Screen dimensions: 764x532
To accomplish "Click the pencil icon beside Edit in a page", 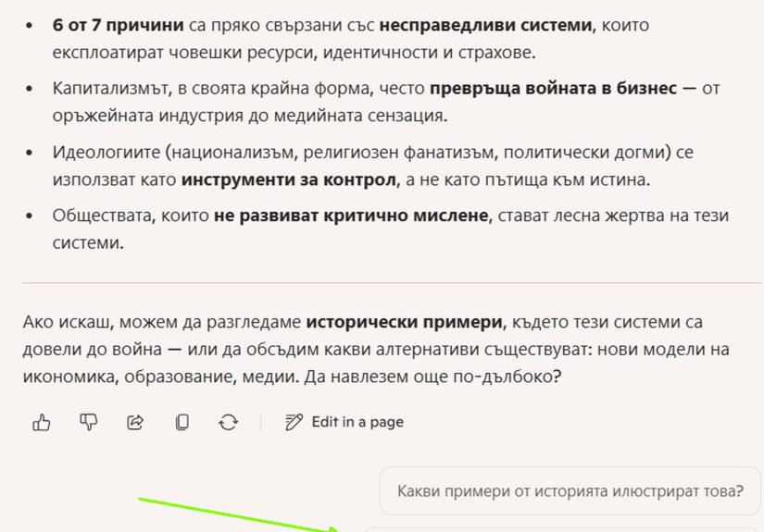I will click(x=294, y=423).
